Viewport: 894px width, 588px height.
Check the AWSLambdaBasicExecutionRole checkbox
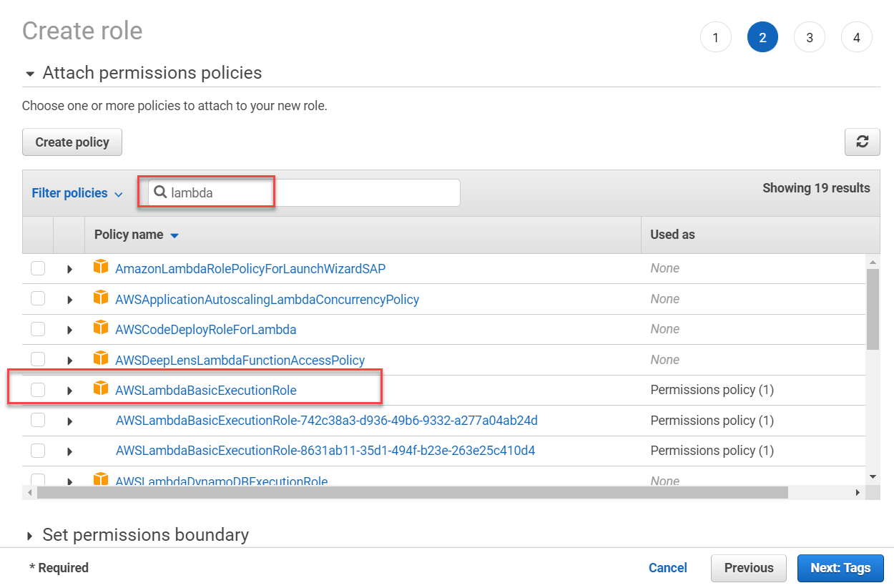[37, 389]
